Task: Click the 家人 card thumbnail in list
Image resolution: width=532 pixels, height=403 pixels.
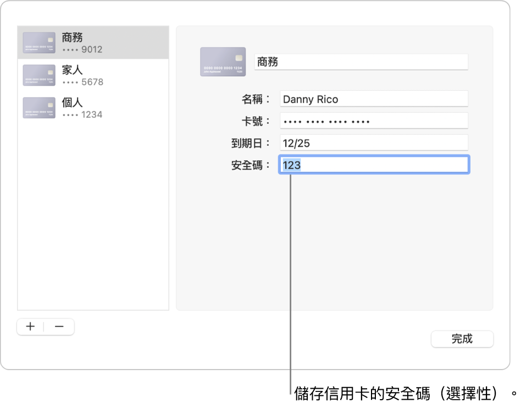Action: (x=39, y=75)
